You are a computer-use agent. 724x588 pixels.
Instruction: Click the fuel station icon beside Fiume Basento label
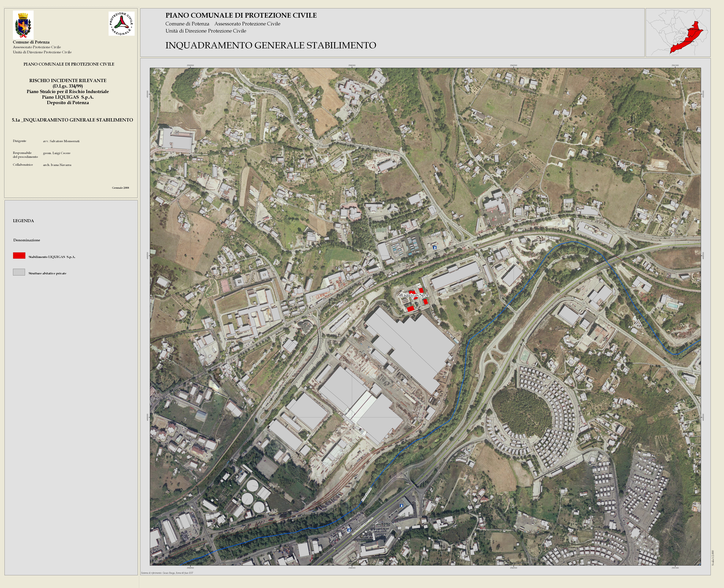coord(349,530)
